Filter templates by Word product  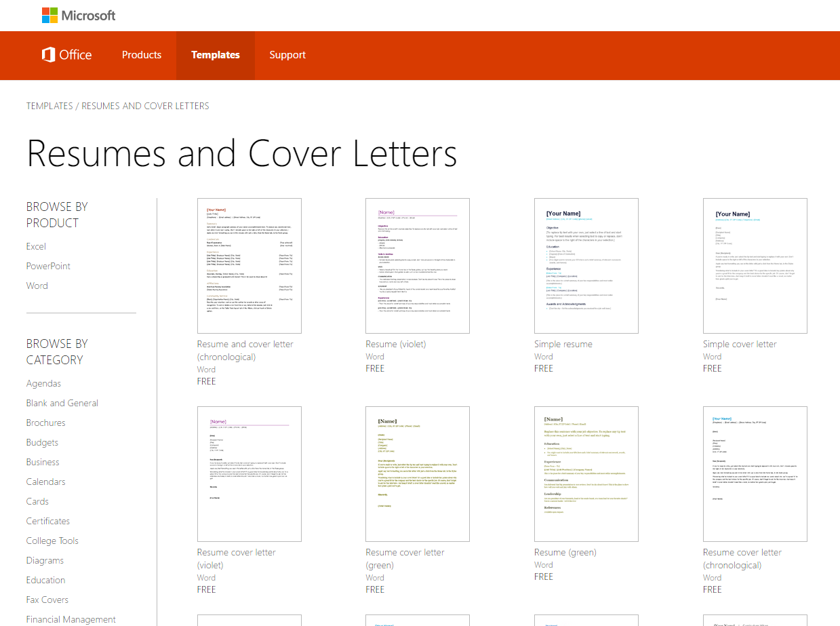tap(37, 286)
